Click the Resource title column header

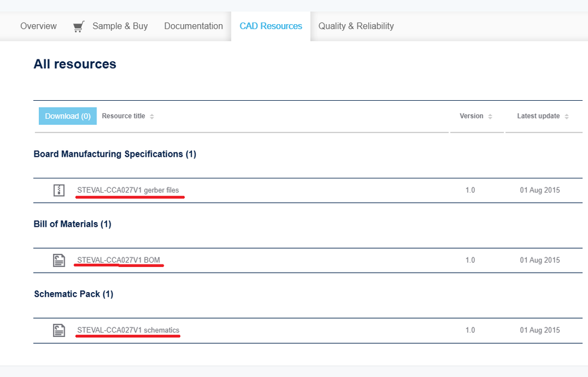(123, 116)
